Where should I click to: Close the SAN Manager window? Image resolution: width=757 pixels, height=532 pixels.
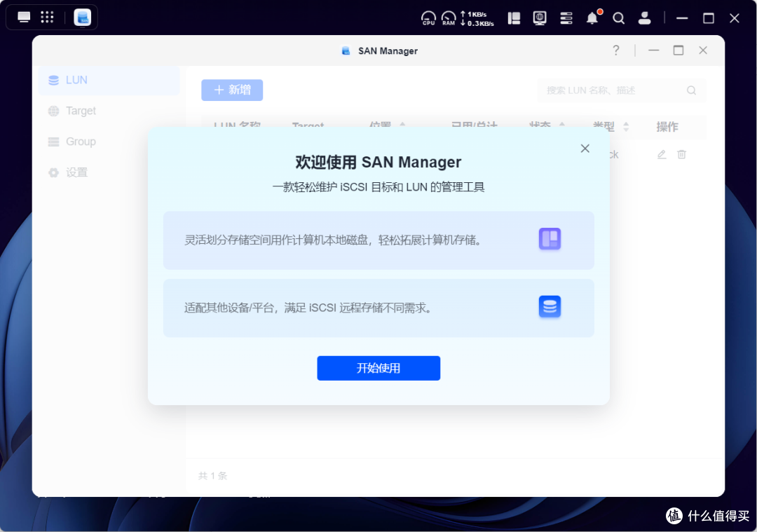coord(703,50)
